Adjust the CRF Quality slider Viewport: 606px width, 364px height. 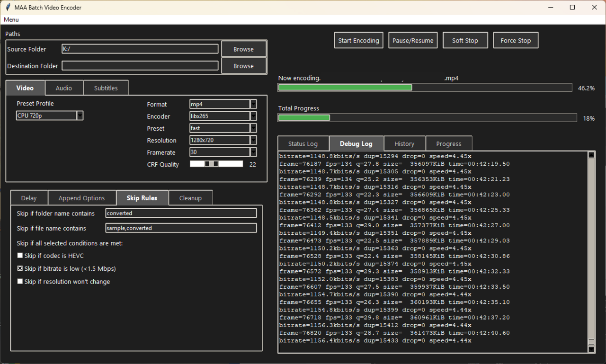216,164
